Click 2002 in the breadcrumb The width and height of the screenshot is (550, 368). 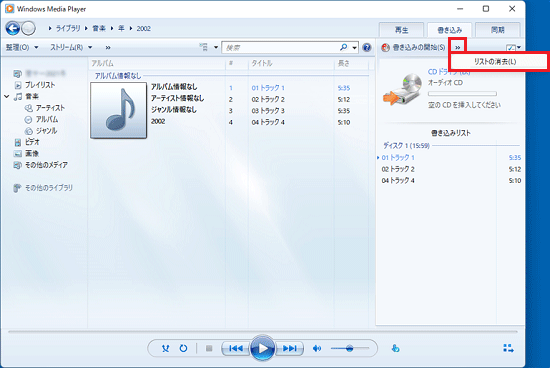[x=143, y=28]
